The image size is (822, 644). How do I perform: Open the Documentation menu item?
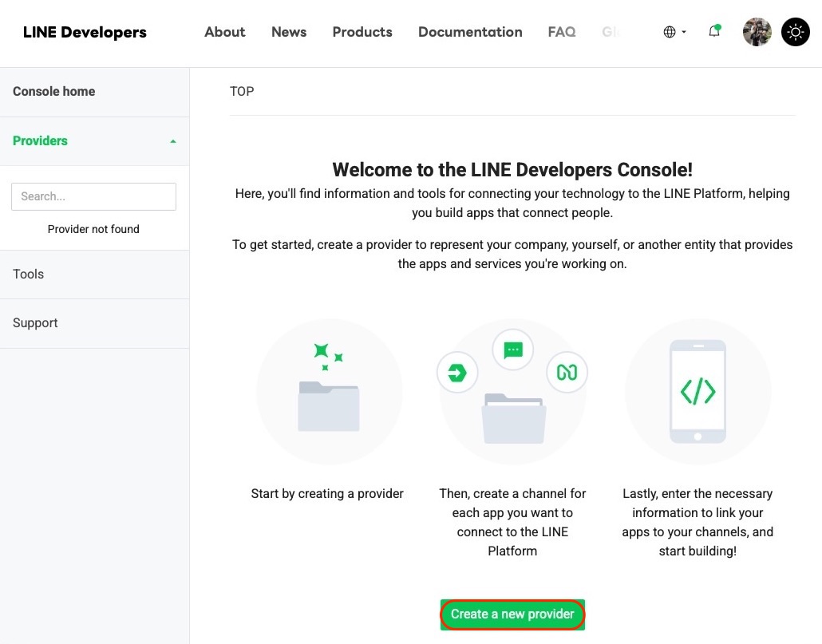point(470,32)
